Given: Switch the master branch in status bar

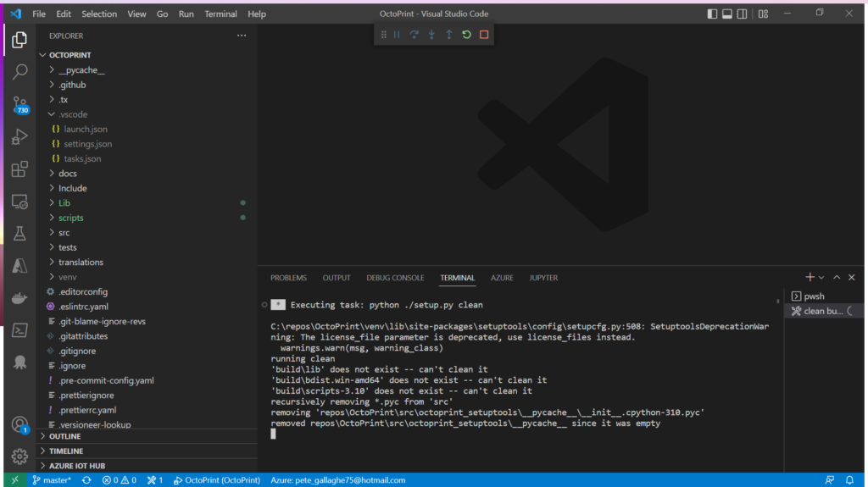Looking at the screenshot, I should tap(52, 480).
